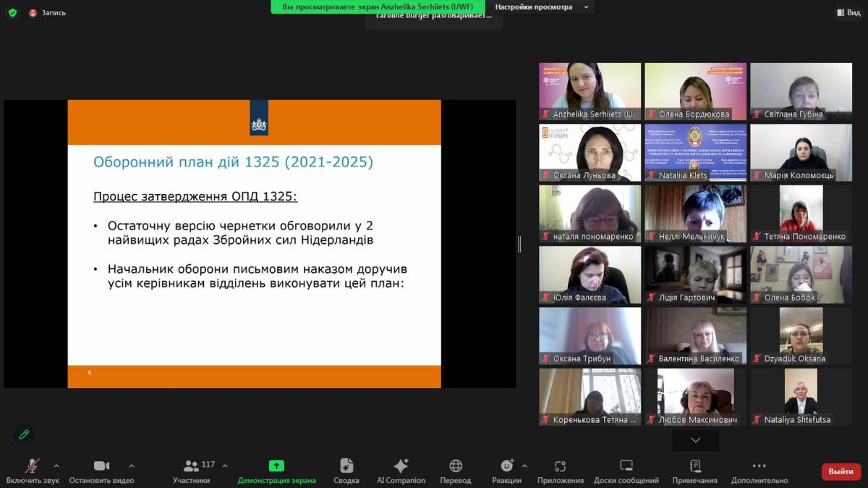Select Тетяна Пономаренко video thumbnail
Image resolution: width=868 pixels, height=488 pixels.
(801, 214)
